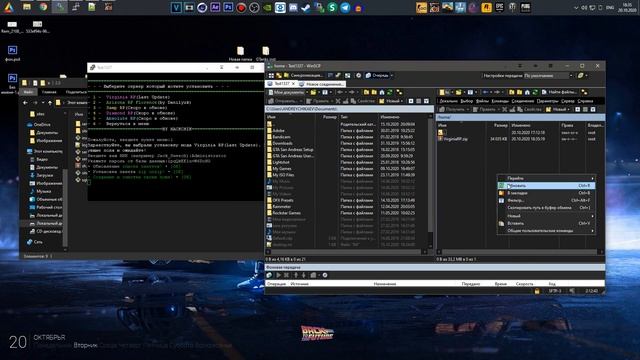This screenshot has height=360, width=640.
Task: Click Свойства button in left panel toolbar
Action: click(x=363, y=101)
